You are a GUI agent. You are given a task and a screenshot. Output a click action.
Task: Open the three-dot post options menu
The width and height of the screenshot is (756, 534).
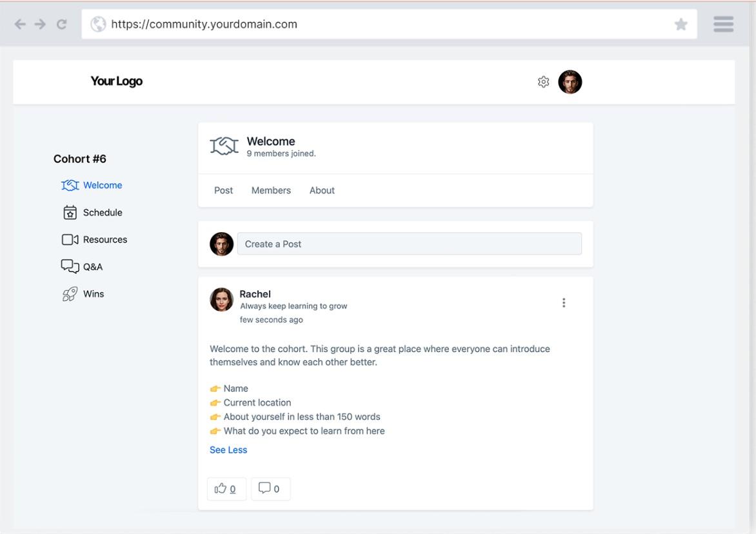click(x=564, y=303)
